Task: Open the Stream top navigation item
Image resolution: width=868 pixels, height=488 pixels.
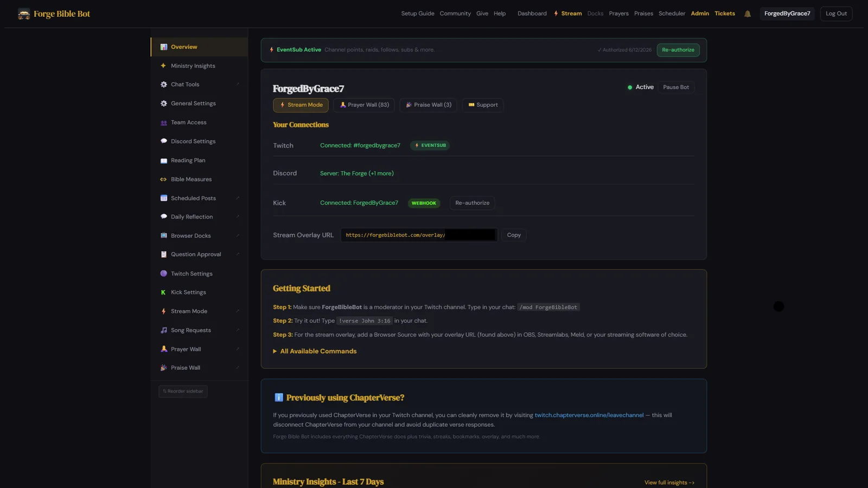Action: click(x=567, y=14)
